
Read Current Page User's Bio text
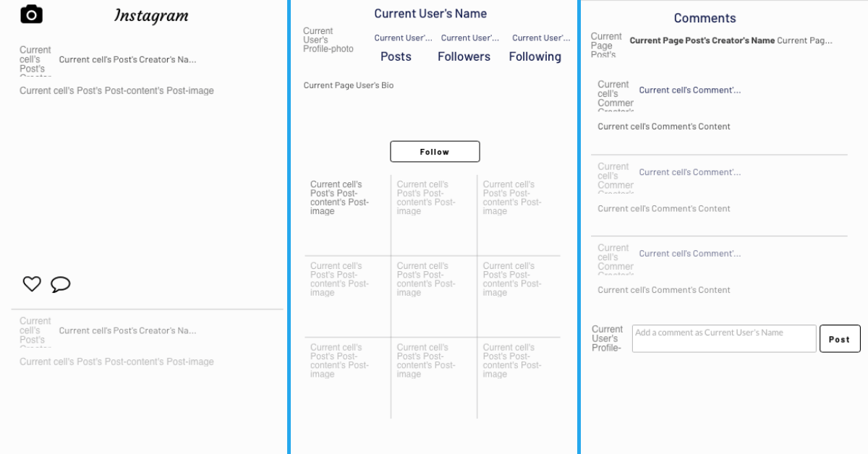[347, 85]
